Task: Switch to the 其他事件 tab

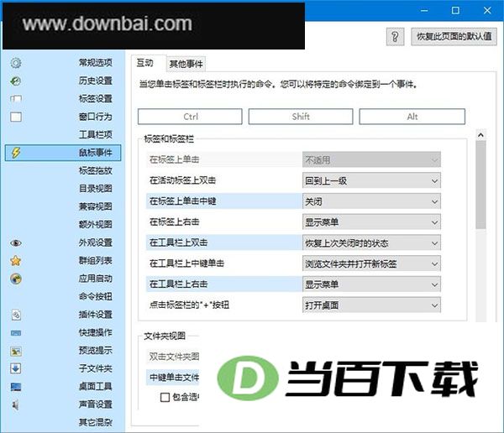Action: click(x=186, y=65)
